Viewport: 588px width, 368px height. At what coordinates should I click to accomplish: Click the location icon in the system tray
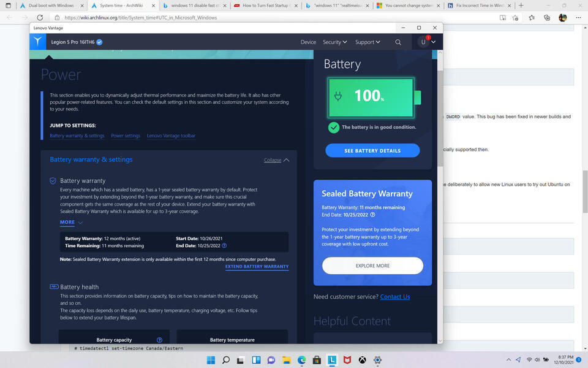tap(518, 360)
